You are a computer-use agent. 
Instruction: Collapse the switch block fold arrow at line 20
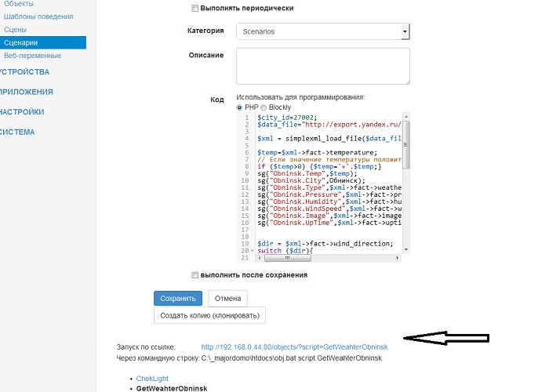[251, 251]
